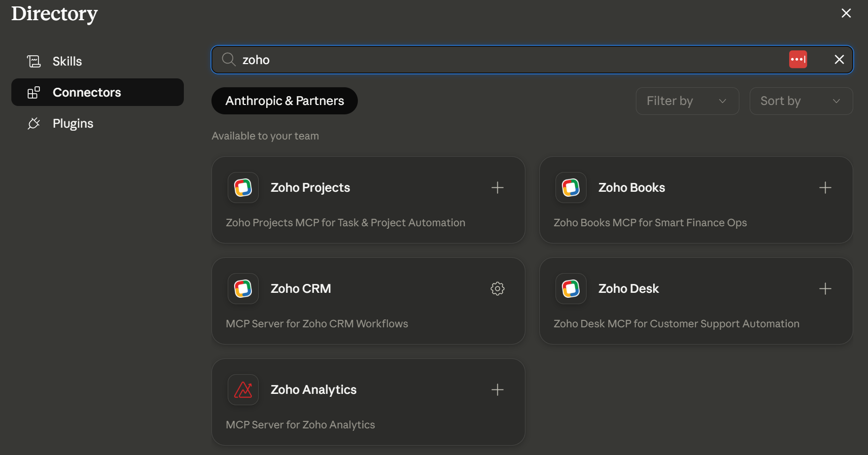This screenshot has height=455, width=868.
Task: Open the Zoho CRM title
Action: [301, 289]
